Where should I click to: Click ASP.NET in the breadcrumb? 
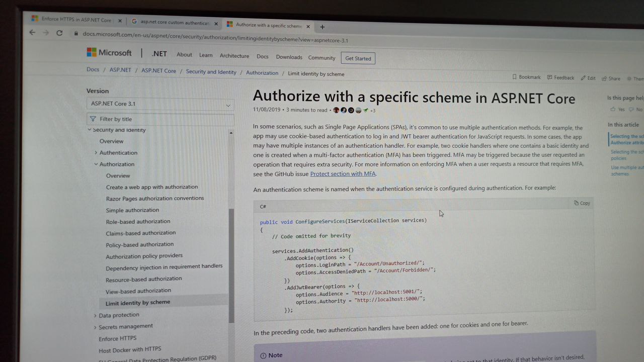click(120, 70)
